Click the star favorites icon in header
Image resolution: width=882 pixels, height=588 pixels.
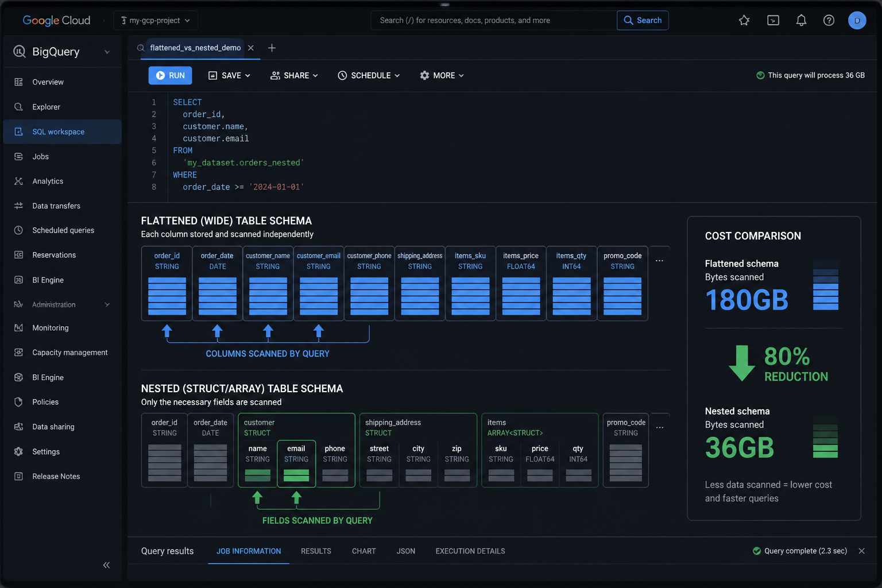(x=744, y=21)
